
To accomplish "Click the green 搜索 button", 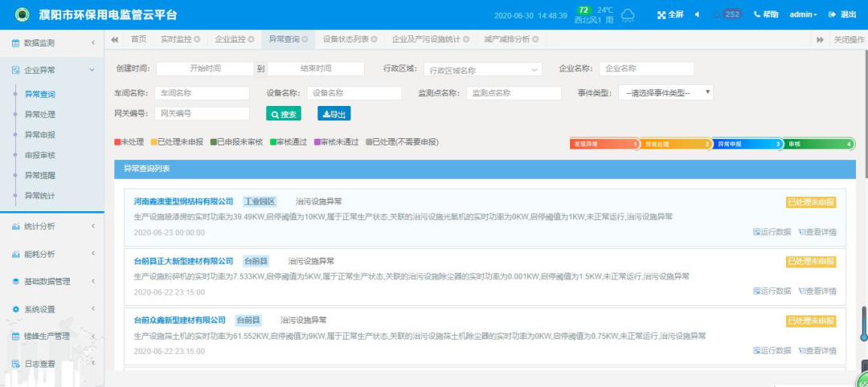I will click(x=284, y=113).
